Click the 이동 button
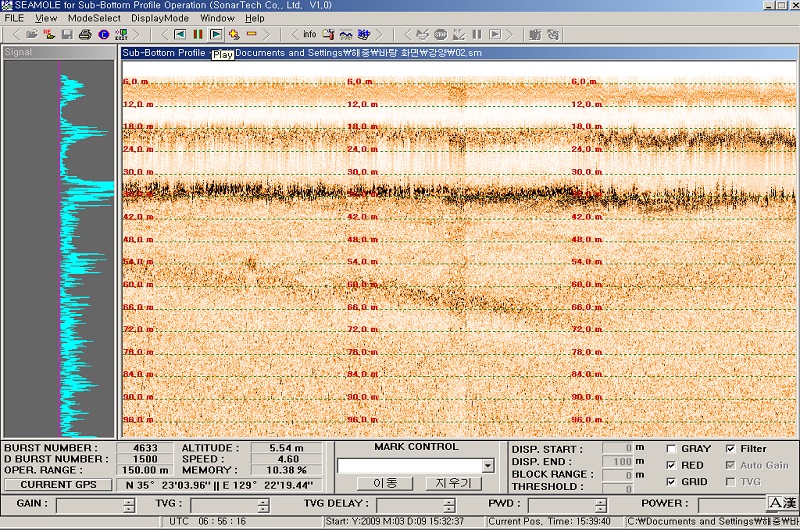The width and height of the screenshot is (800, 530). [x=385, y=483]
